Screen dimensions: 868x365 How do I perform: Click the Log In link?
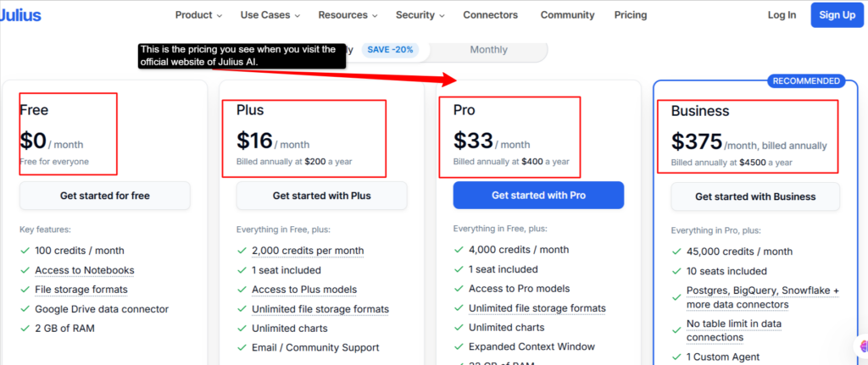pyautogui.click(x=782, y=15)
